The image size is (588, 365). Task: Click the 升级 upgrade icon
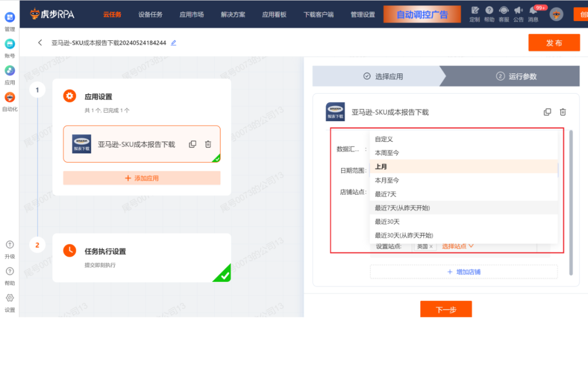point(10,245)
